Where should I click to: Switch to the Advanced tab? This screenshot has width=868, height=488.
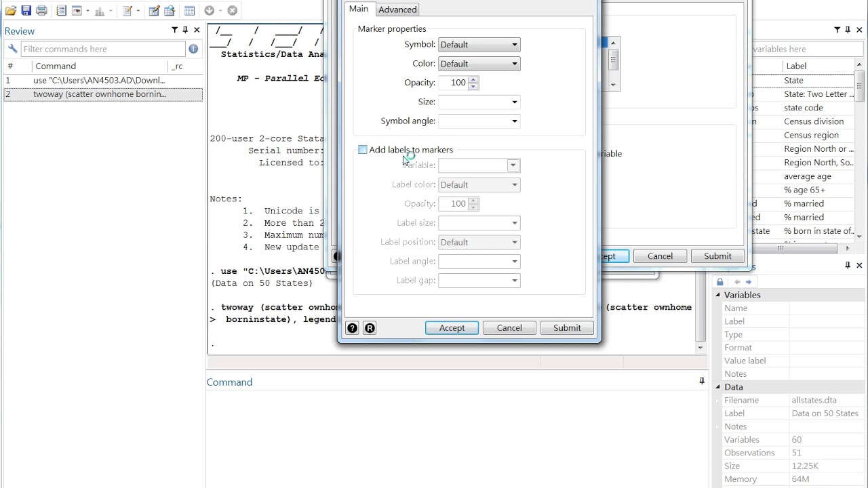[397, 9]
